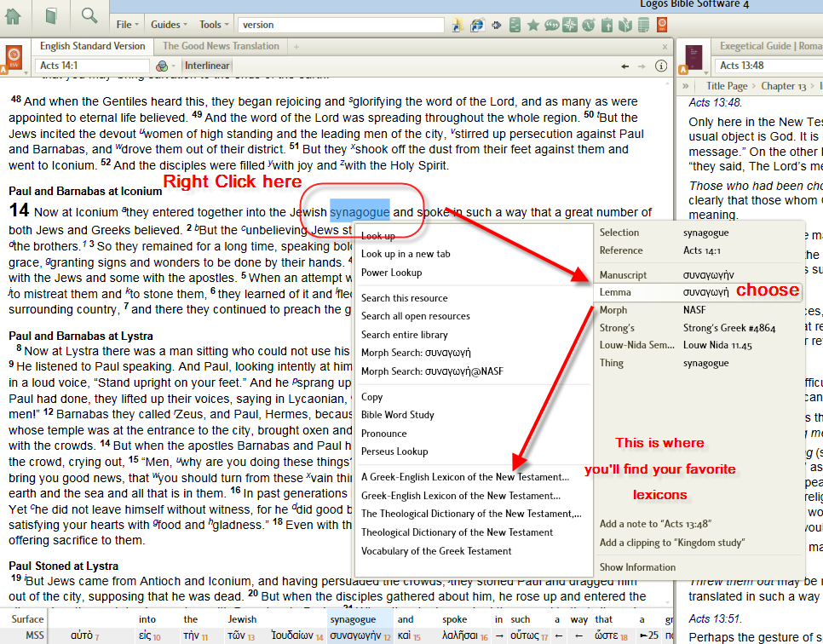Click the highlighted word synagogue
This screenshot has width=823, height=644.
(360, 212)
